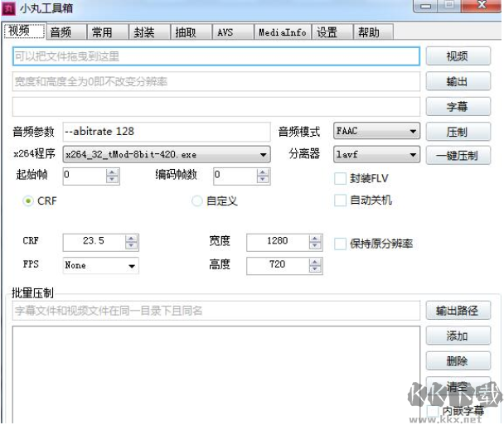Click the 清空 button
504x425 pixels.
(458, 386)
